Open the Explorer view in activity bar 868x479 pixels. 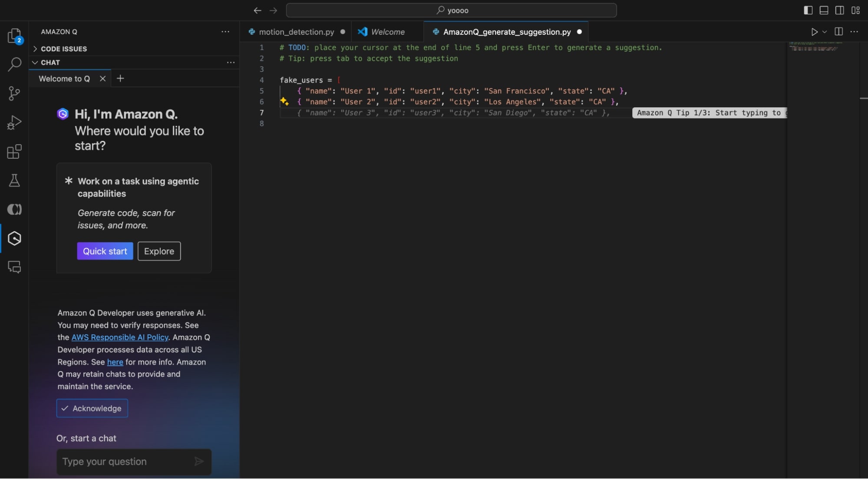click(14, 36)
